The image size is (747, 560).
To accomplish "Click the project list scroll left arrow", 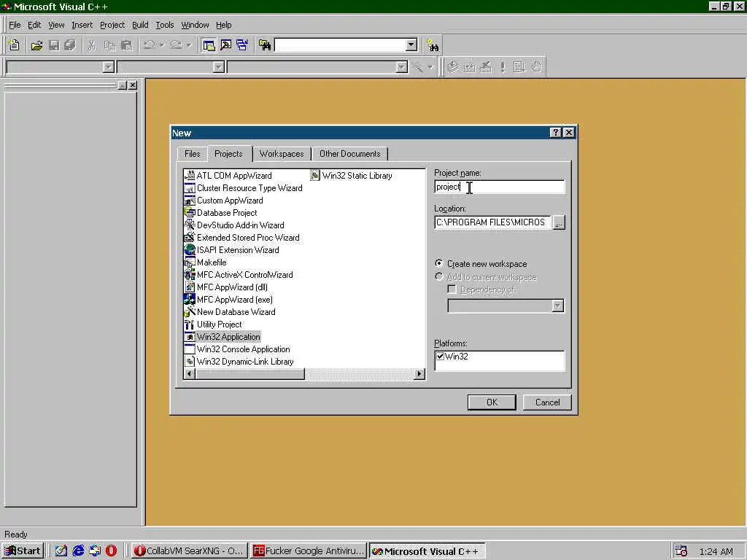I will point(189,374).
